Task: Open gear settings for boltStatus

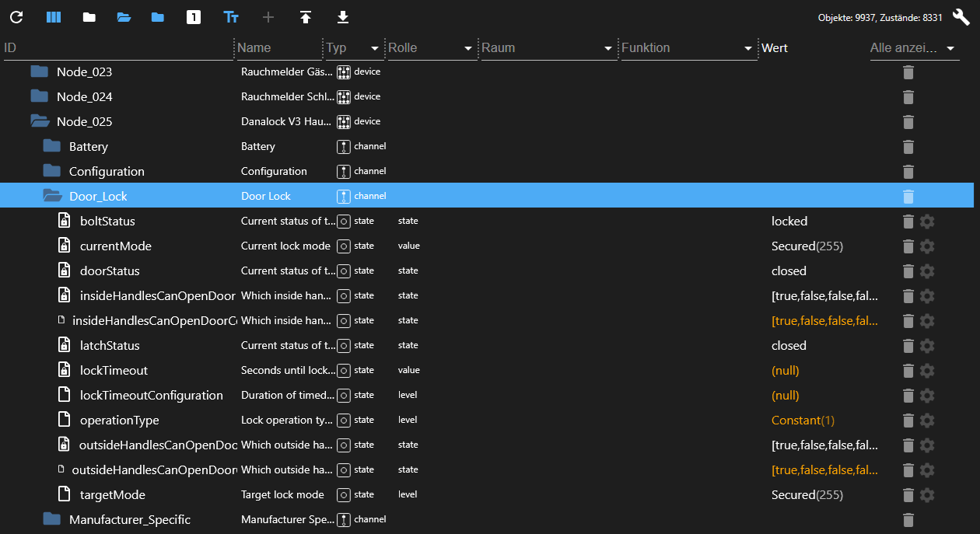Action: [926, 222]
